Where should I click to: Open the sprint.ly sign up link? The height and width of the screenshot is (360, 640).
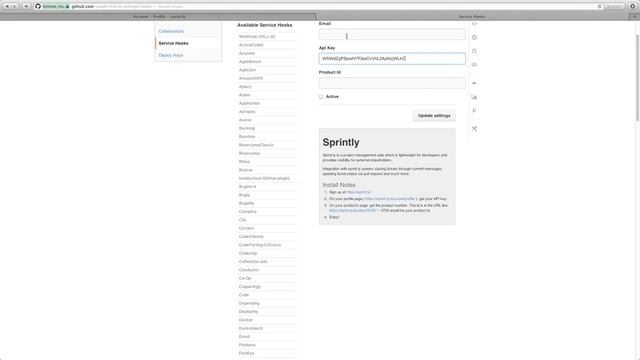pos(358,192)
